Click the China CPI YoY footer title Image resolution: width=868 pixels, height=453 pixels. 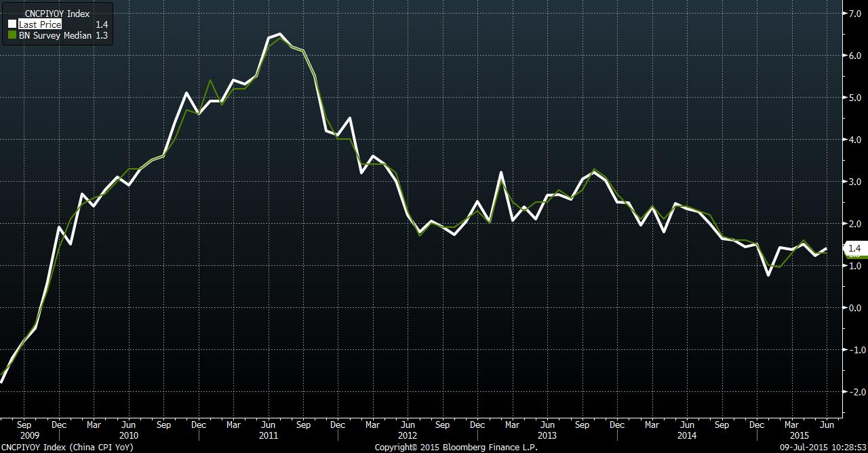67,448
